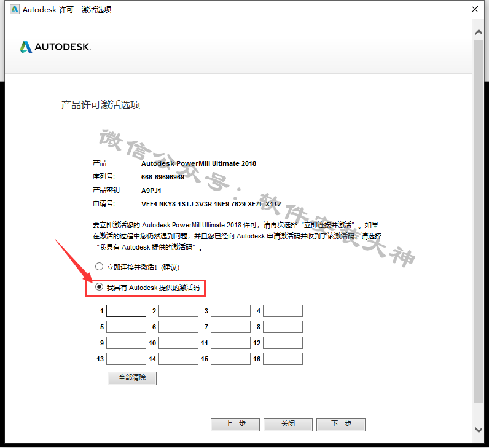Click activation code field 5
Image resolution: width=489 pixels, height=448 pixels.
[127, 327]
